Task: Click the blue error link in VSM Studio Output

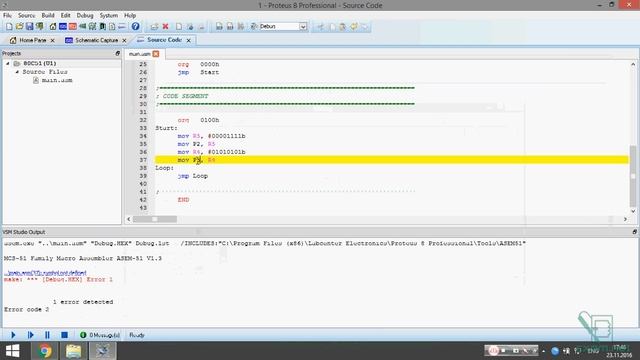Action: coord(45,273)
